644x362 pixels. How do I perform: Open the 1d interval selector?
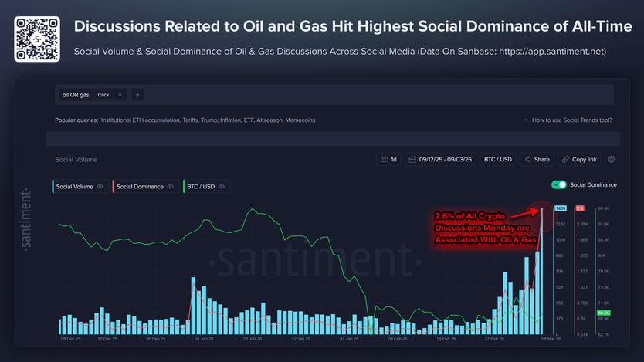click(388, 159)
